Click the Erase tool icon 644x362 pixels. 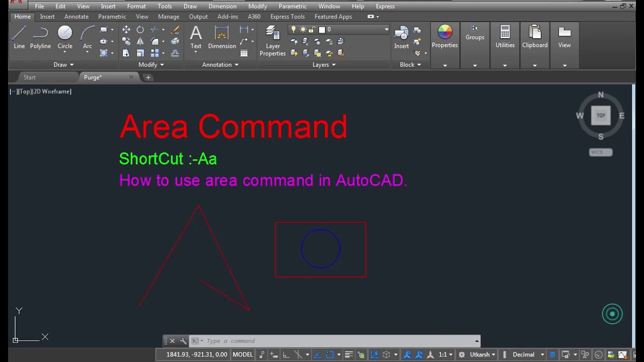[175, 30]
